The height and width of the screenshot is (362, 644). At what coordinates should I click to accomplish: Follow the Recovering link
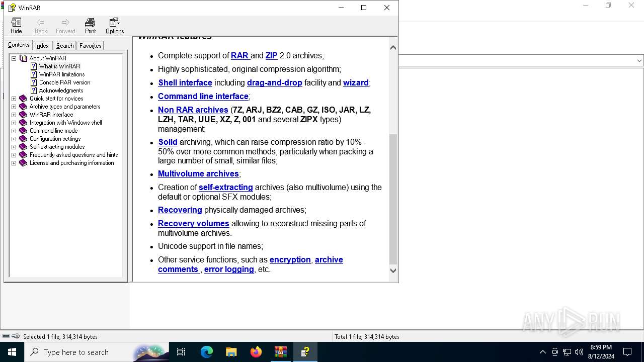(x=180, y=210)
